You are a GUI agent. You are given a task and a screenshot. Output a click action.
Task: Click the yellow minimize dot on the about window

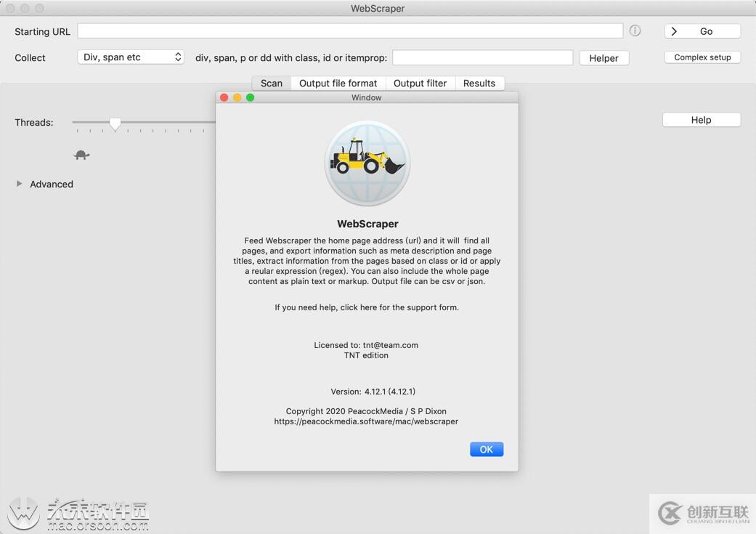pyautogui.click(x=237, y=97)
